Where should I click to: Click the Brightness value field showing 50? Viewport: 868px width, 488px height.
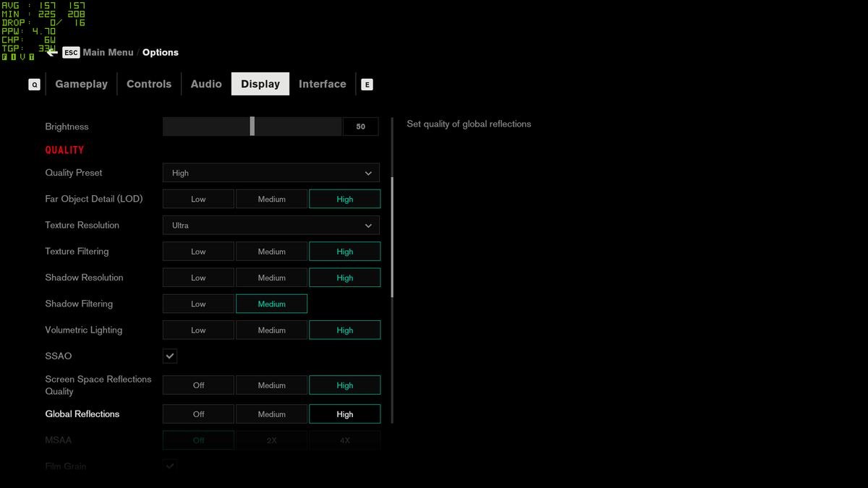[360, 127]
